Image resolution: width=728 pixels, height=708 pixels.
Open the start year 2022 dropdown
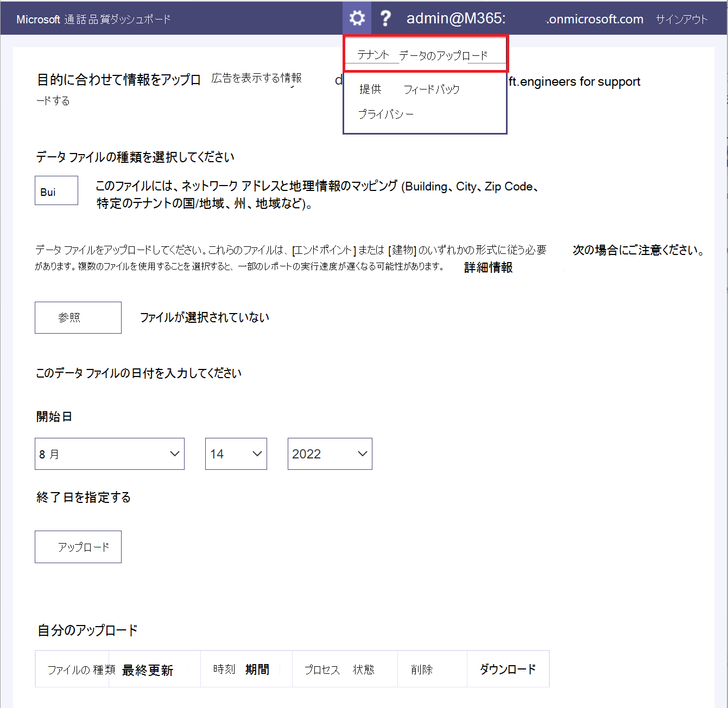[x=330, y=454]
